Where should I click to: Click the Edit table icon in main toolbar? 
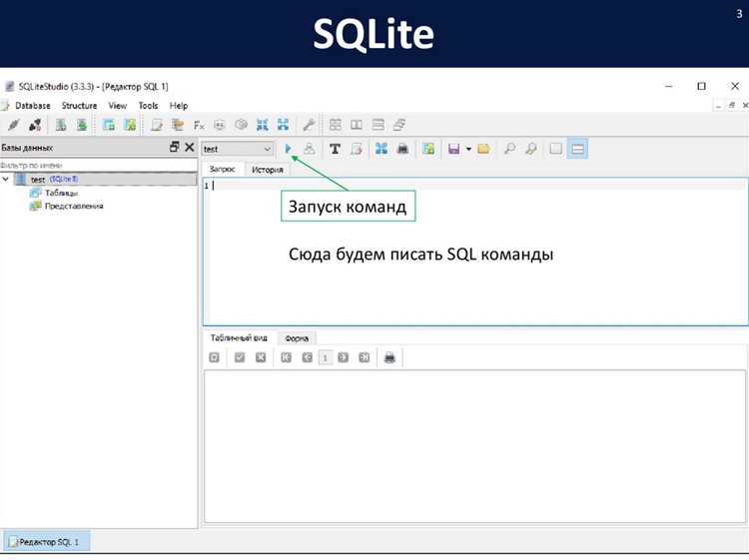(x=130, y=125)
